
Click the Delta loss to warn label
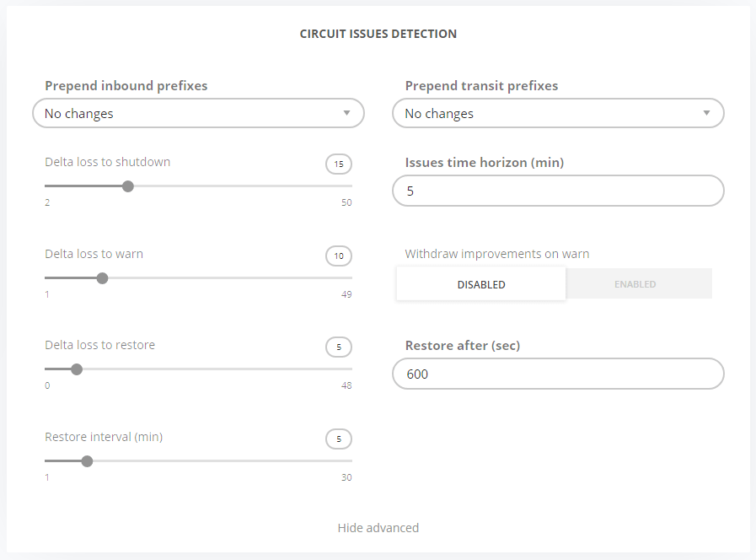click(94, 254)
